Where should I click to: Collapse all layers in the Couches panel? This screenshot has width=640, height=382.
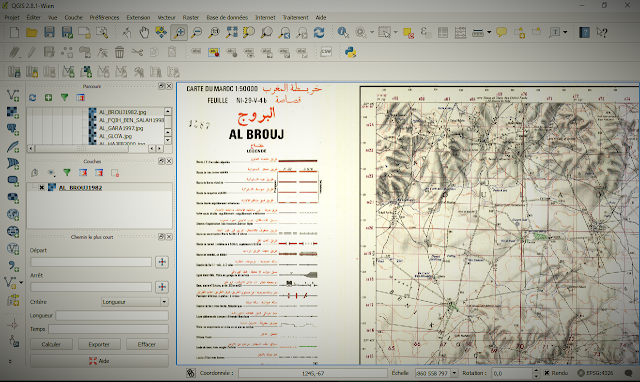click(x=99, y=173)
